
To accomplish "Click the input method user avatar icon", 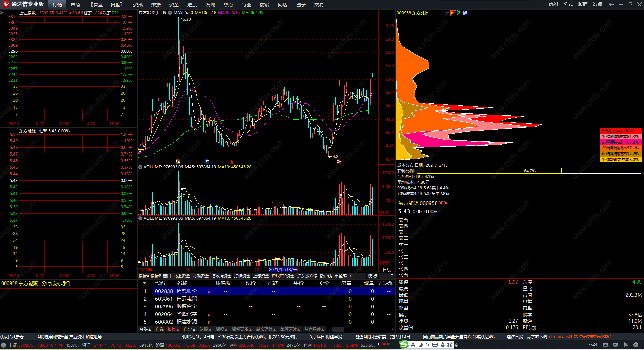I will pos(443,345).
